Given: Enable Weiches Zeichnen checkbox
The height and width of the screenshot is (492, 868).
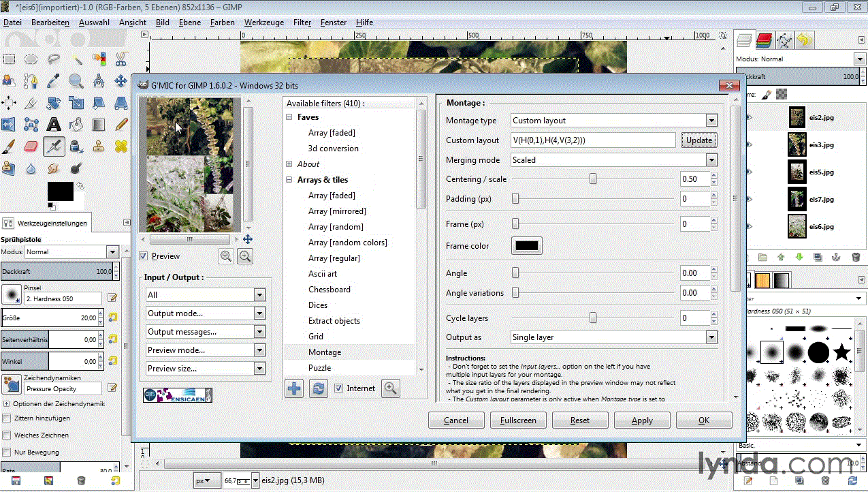Looking at the screenshot, I should click(x=7, y=435).
